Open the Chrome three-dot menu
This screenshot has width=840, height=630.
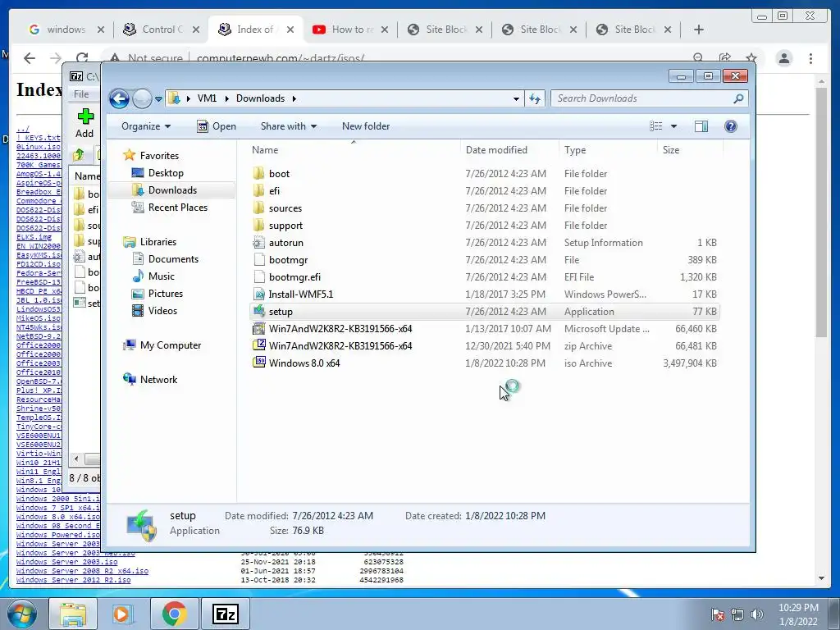pyautogui.click(x=810, y=58)
